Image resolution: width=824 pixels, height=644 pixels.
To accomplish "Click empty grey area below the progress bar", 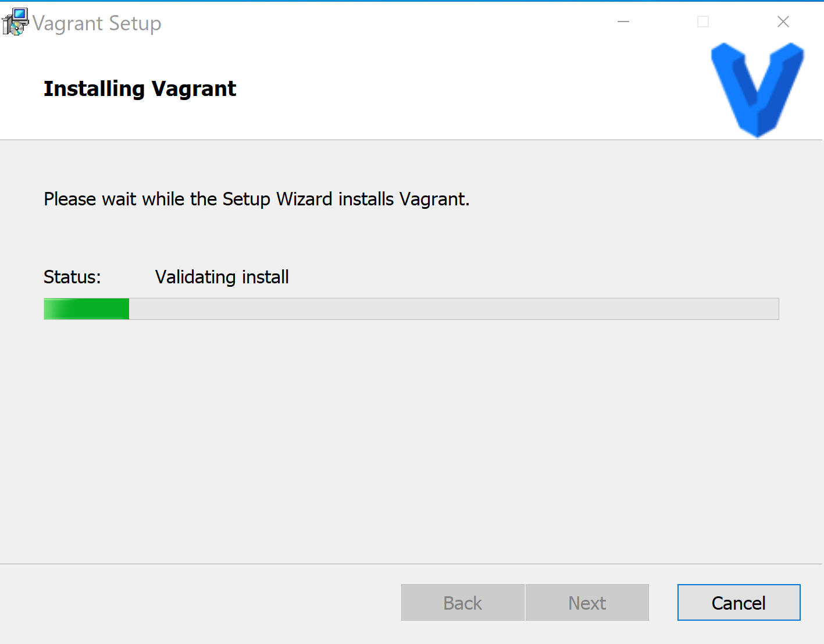I will point(412,442).
